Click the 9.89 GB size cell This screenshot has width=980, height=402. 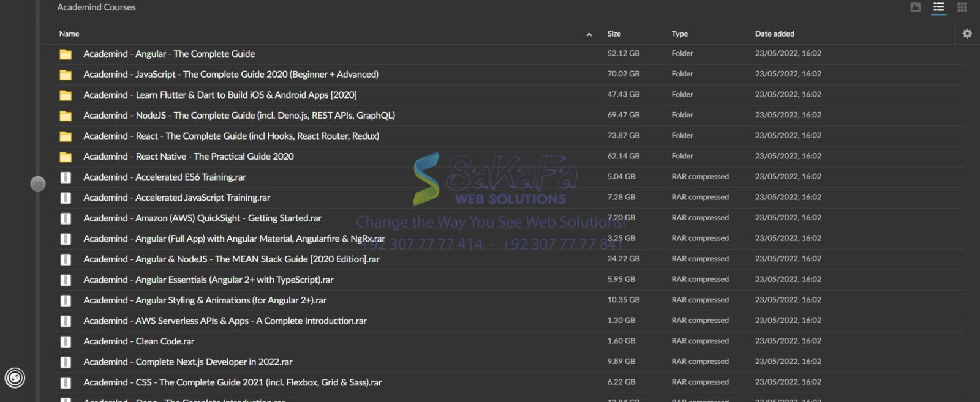pos(621,362)
